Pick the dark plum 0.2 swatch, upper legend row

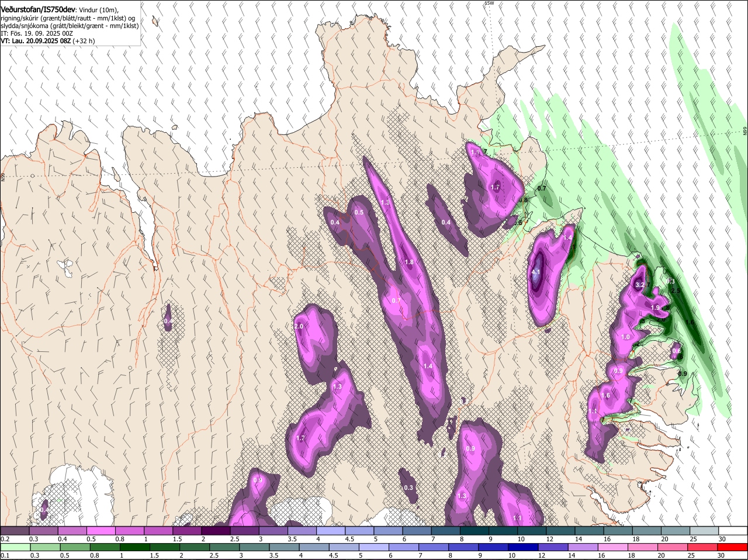click(15, 530)
